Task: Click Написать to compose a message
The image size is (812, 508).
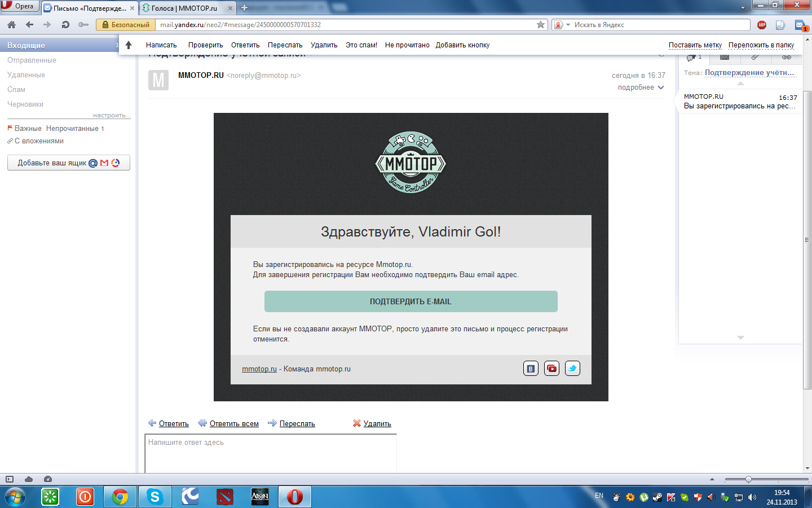Action: (161, 45)
